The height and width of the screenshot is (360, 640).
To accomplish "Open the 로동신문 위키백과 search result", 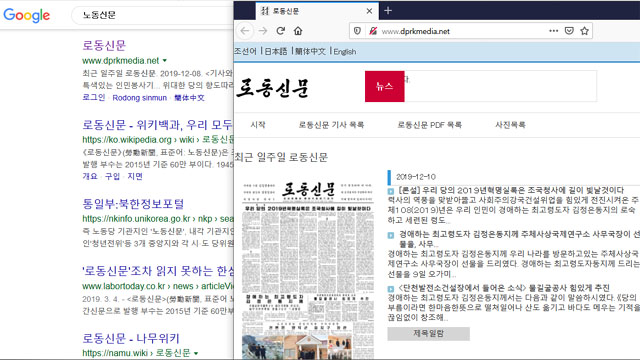I will [158, 124].
